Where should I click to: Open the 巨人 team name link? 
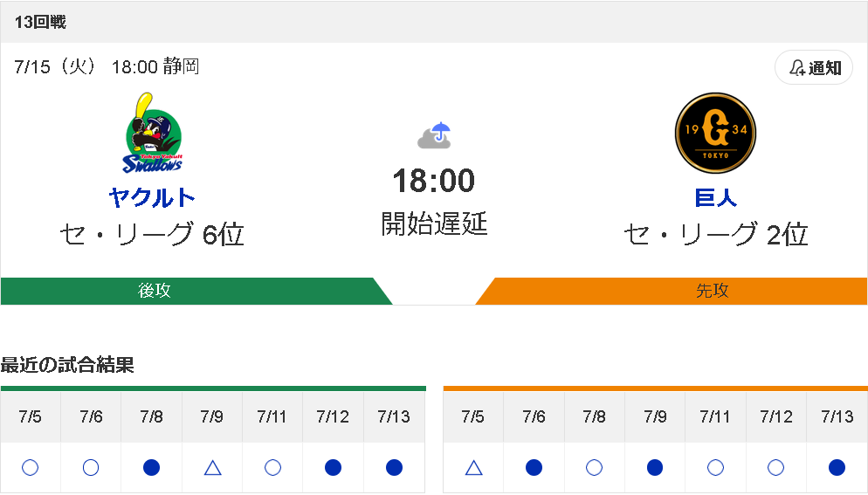[715, 197]
